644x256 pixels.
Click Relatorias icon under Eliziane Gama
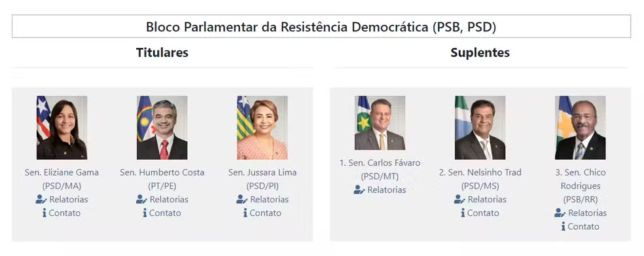coord(41,199)
